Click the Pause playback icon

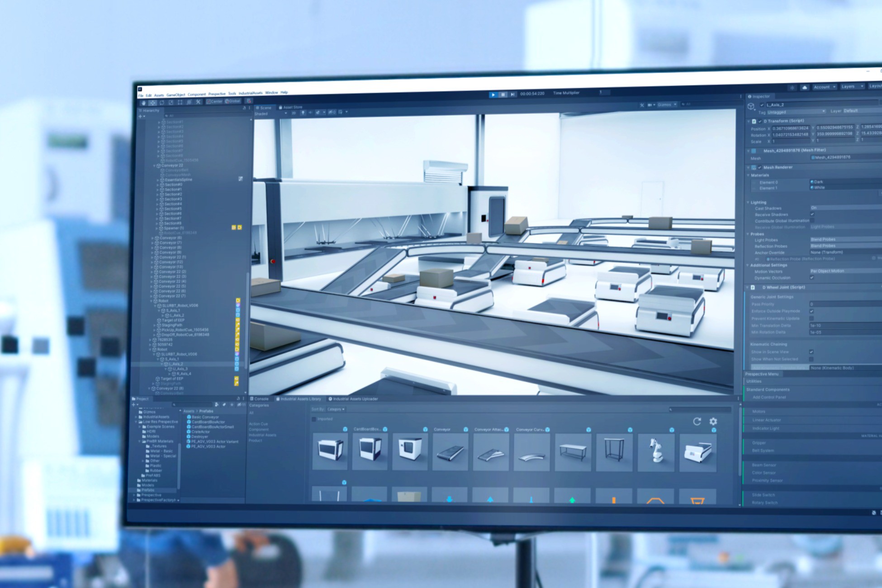pos(503,94)
